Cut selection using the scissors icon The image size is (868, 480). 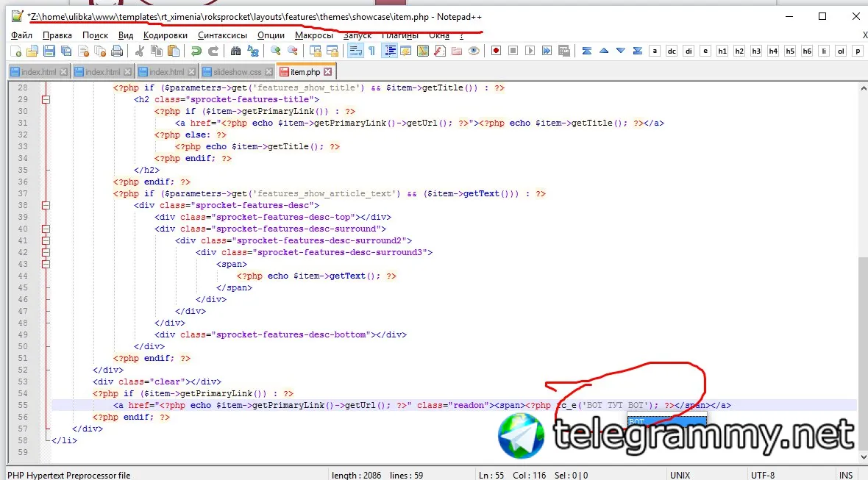[140, 51]
